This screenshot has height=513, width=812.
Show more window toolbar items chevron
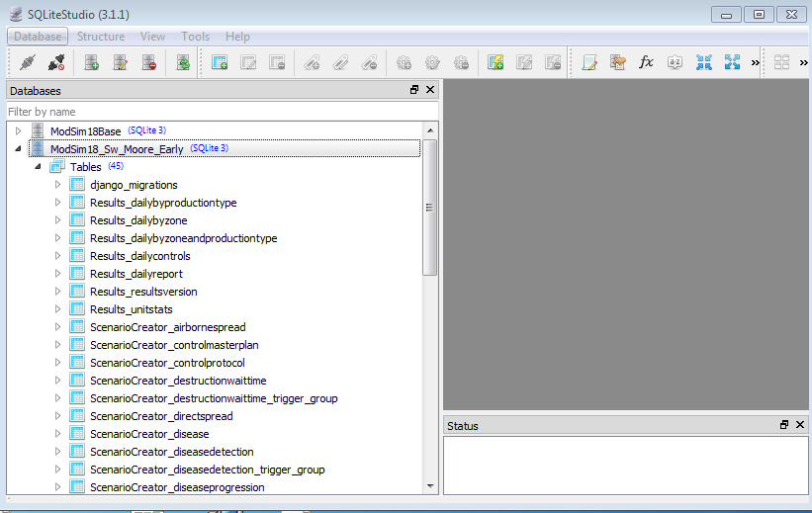803,63
